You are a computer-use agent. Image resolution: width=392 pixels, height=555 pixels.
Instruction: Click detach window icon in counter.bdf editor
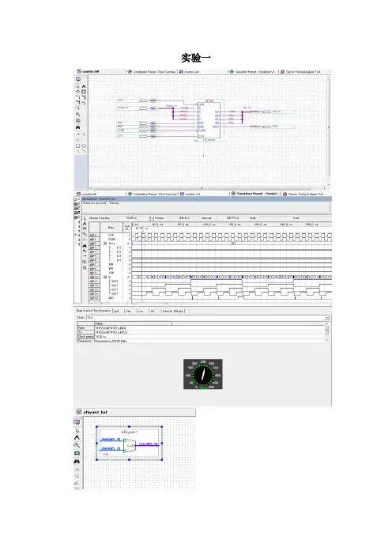pos(77,79)
